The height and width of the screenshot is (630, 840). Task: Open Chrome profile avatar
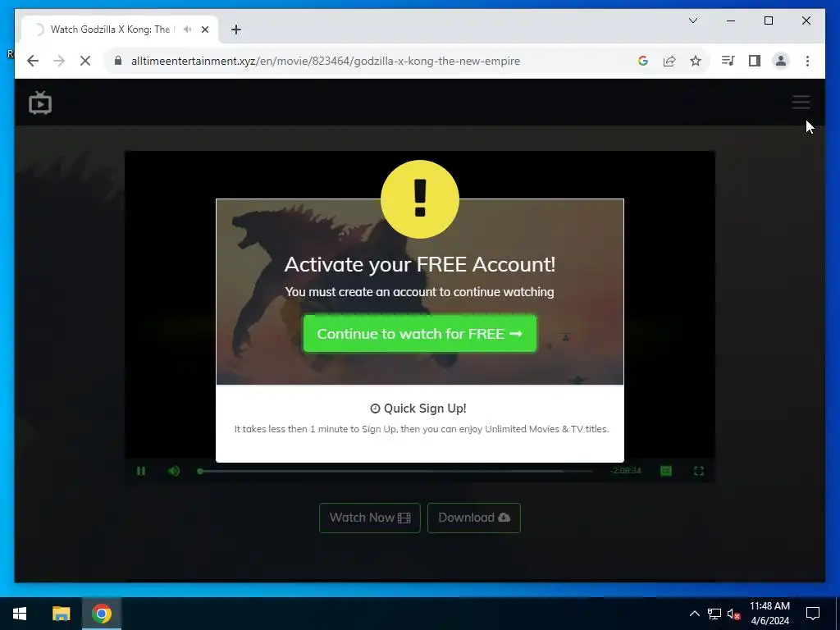click(x=781, y=61)
